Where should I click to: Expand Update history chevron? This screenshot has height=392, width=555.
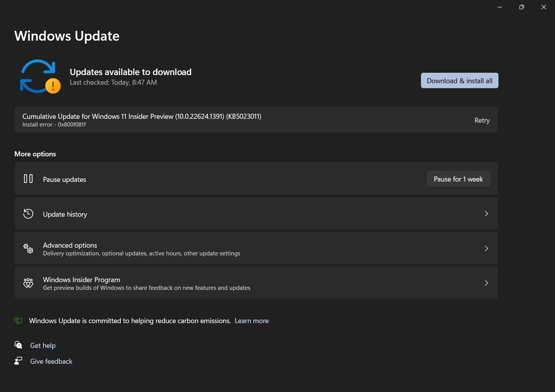coord(486,214)
